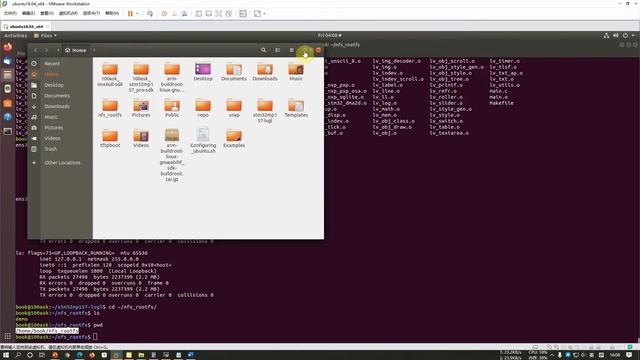The image size is (640, 360).
Task: Open the 编辑(E) menu in VMware
Action: click(28, 13)
